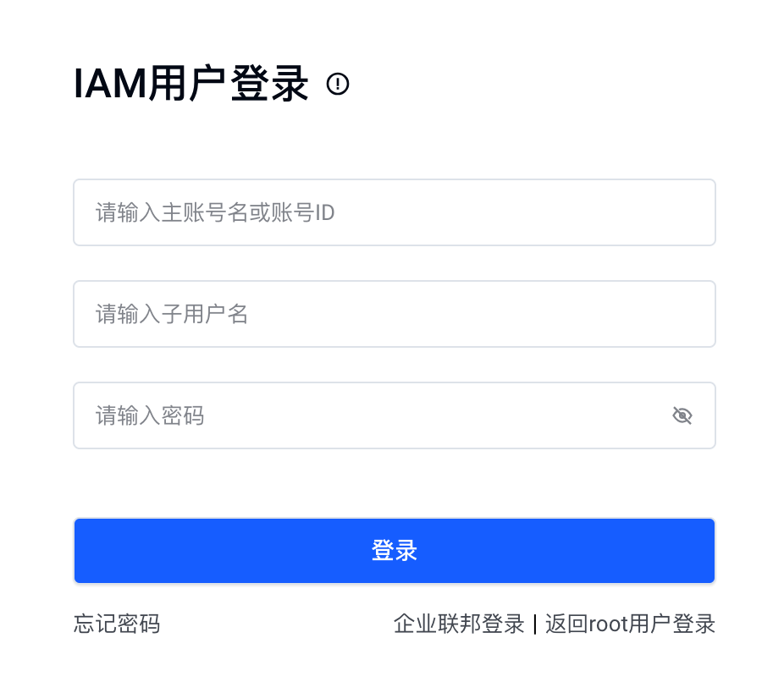The image size is (784, 682).
Task: Place cursor in the password box
Action: click(373, 415)
